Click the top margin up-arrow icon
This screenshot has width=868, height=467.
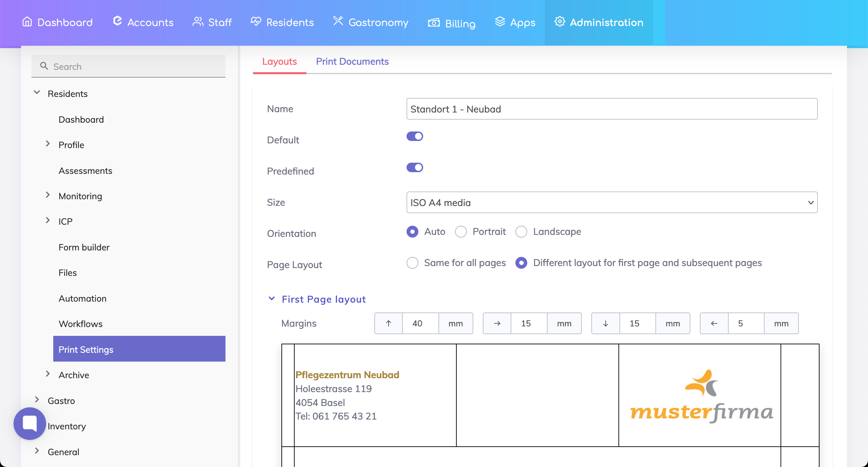389,323
